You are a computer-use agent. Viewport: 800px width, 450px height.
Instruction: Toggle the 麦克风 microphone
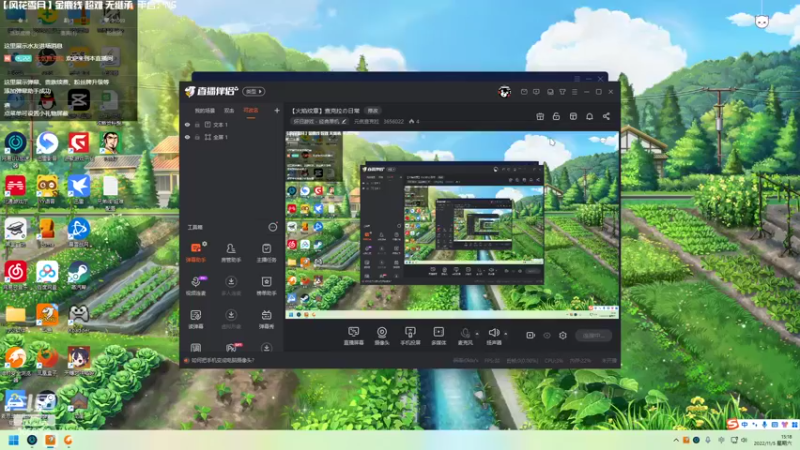click(465, 336)
